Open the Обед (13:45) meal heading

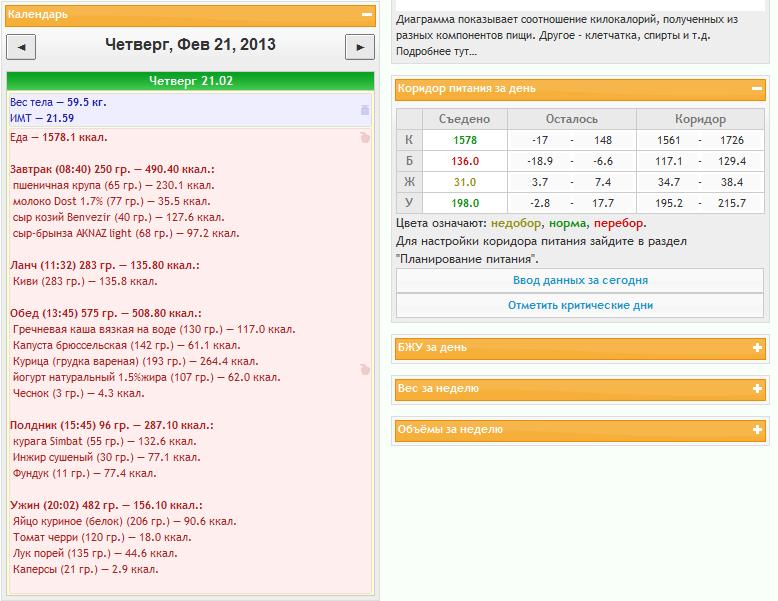tap(106, 314)
